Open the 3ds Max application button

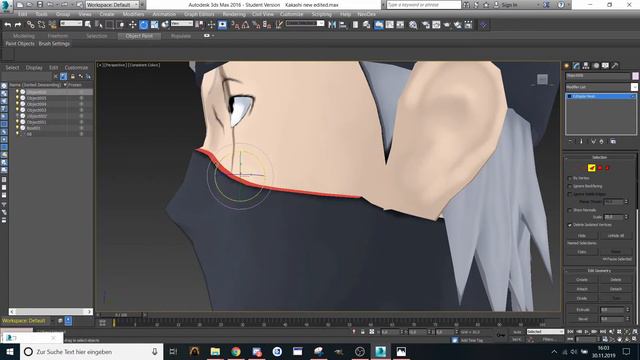click(x=6, y=5)
